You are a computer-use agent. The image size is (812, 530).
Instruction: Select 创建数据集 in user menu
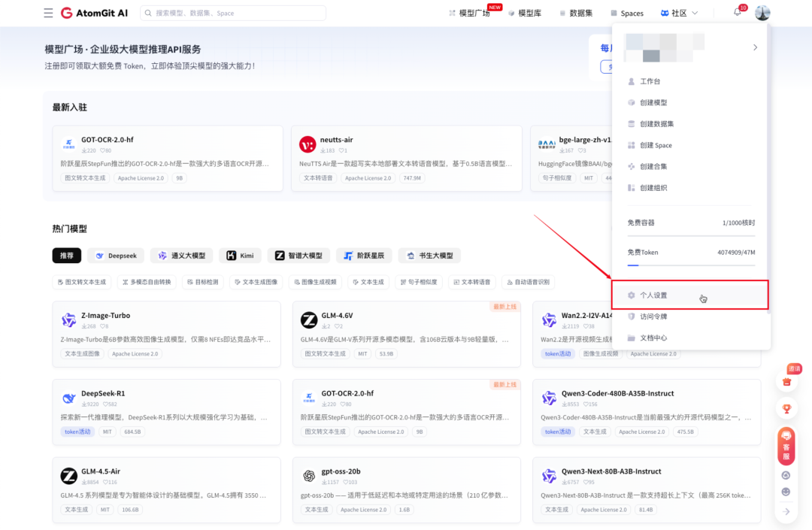[692, 124]
